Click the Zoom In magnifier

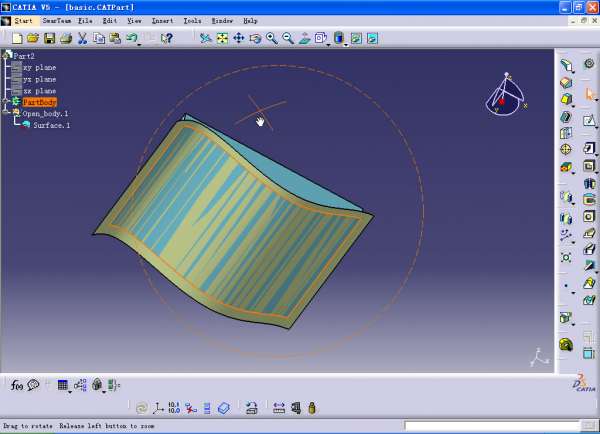point(272,38)
